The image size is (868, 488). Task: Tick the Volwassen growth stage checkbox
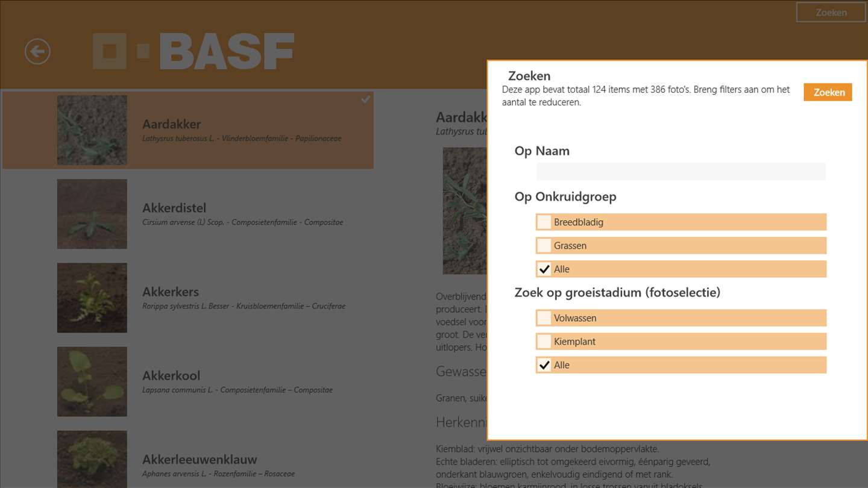pos(544,318)
